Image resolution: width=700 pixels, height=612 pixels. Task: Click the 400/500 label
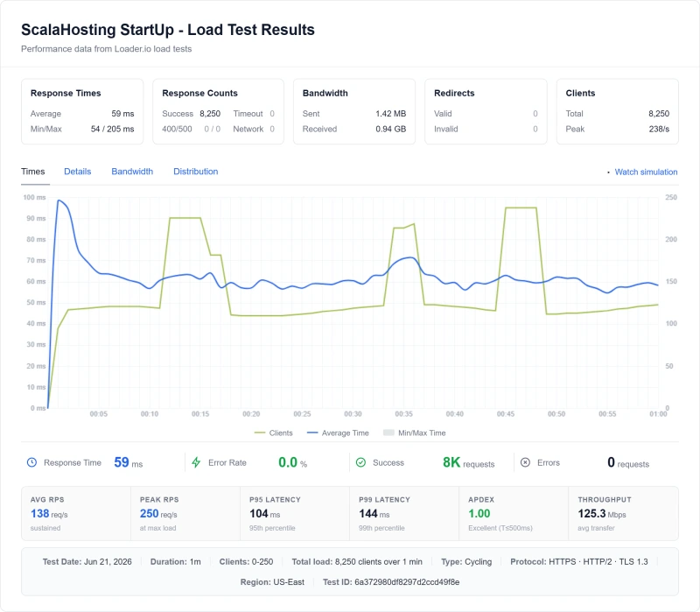(x=177, y=129)
